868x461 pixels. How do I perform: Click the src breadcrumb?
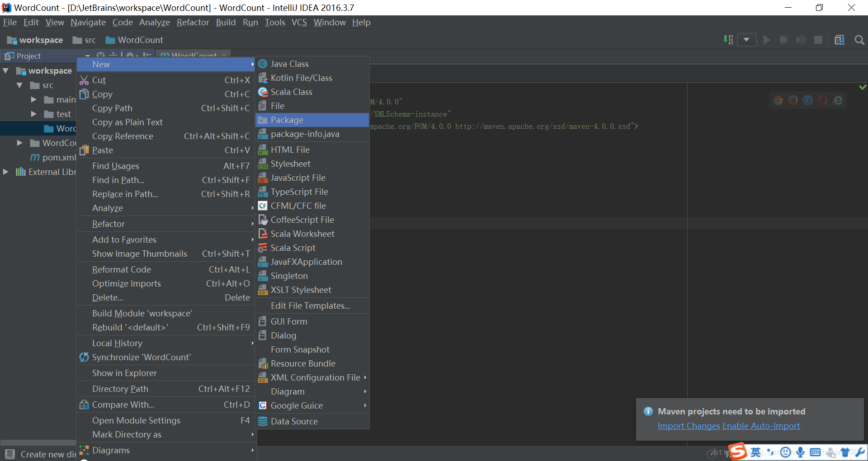click(x=85, y=40)
